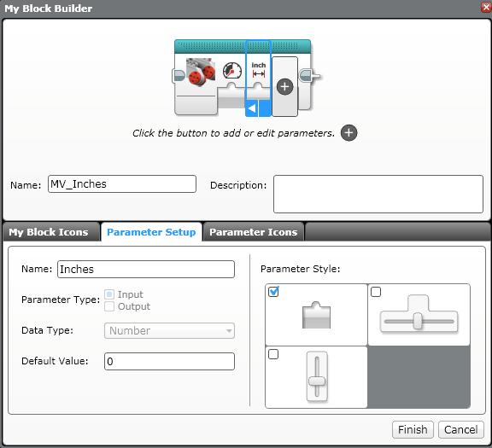This screenshot has width=492, height=448.
Task: Click the 'Click the button to add or edit parameters.' text
Action: tap(233, 133)
